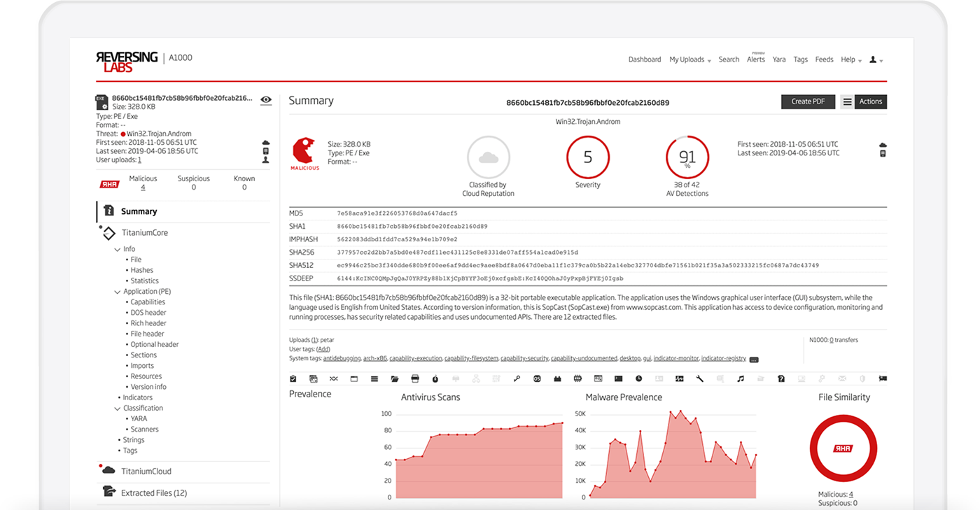Click the File Similarity red ring chart
This screenshot has width=980, height=510.
point(843,448)
